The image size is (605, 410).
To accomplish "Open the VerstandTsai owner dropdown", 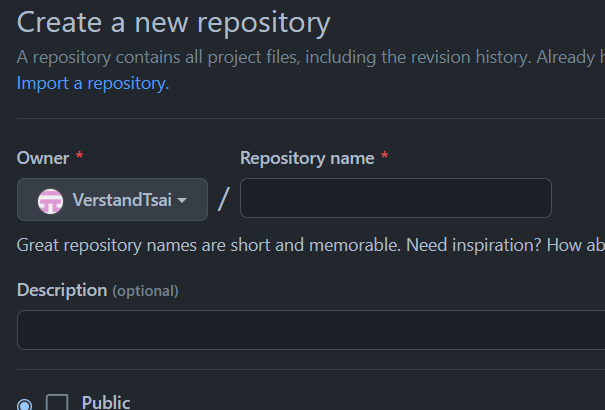I will [112, 199].
